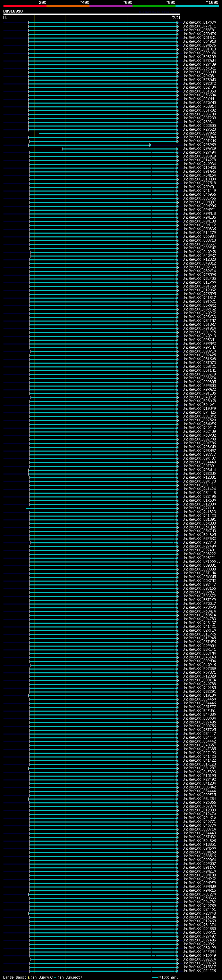Click the UniRef100_Q93WL4 label

pyautogui.click(x=199, y=470)
